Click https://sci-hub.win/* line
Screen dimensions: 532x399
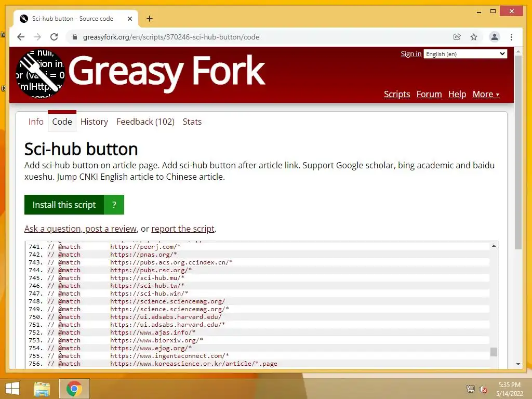pos(149,294)
